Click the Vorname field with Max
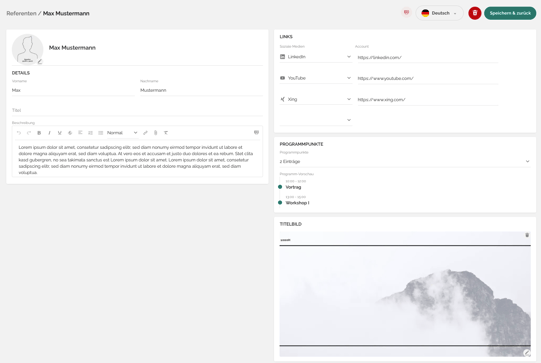Viewport: 541px width, 363px height. 73,90
